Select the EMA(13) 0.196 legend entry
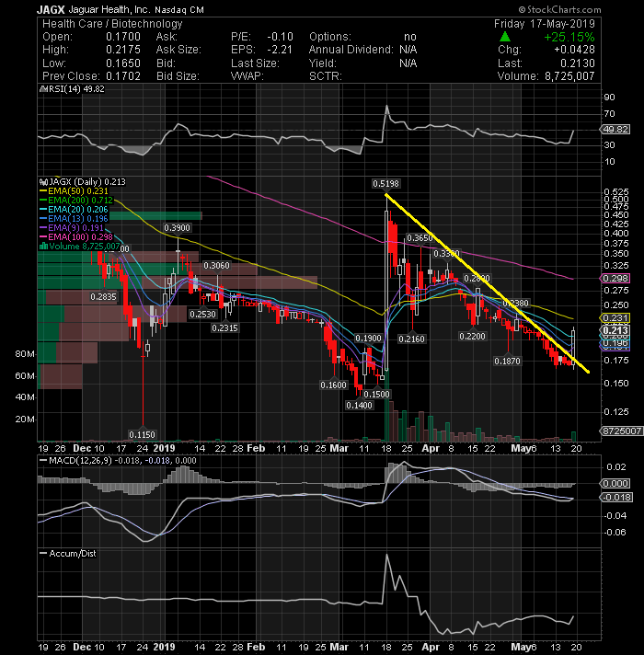The image size is (644, 655). (74, 218)
